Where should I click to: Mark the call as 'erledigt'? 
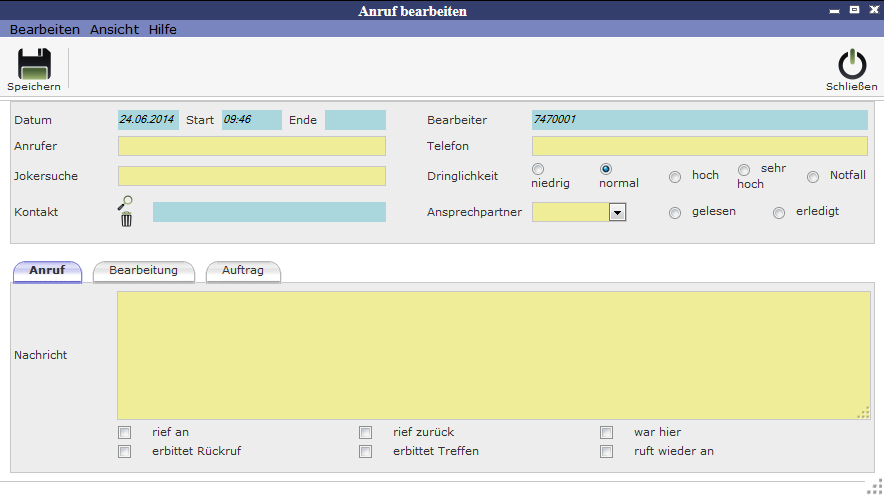779,212
